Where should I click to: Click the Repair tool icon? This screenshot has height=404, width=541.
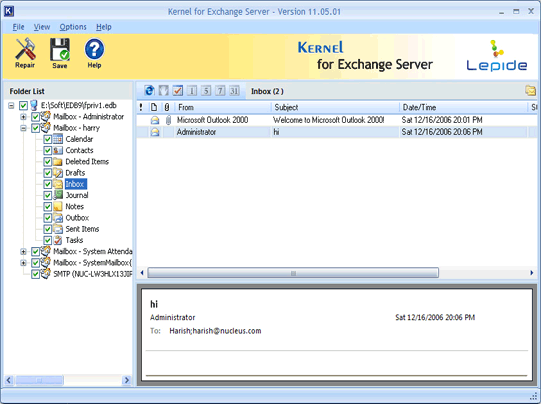pyautogui.click(x=25, y=49)
